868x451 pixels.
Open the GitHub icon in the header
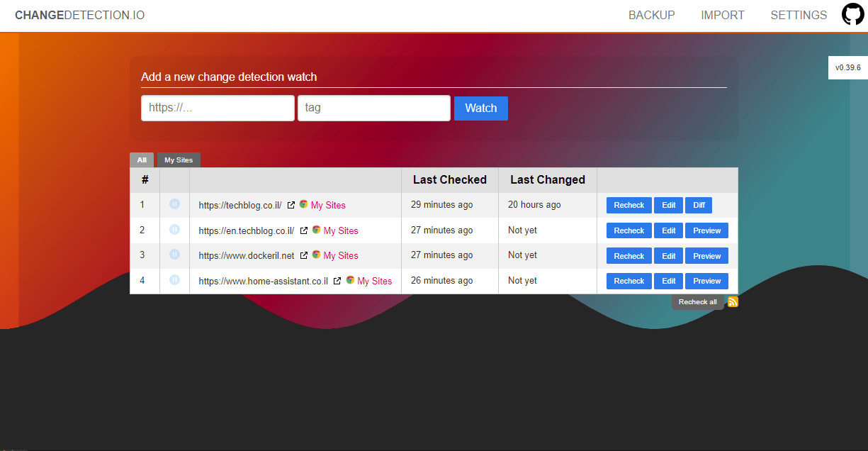coord(852,14)
